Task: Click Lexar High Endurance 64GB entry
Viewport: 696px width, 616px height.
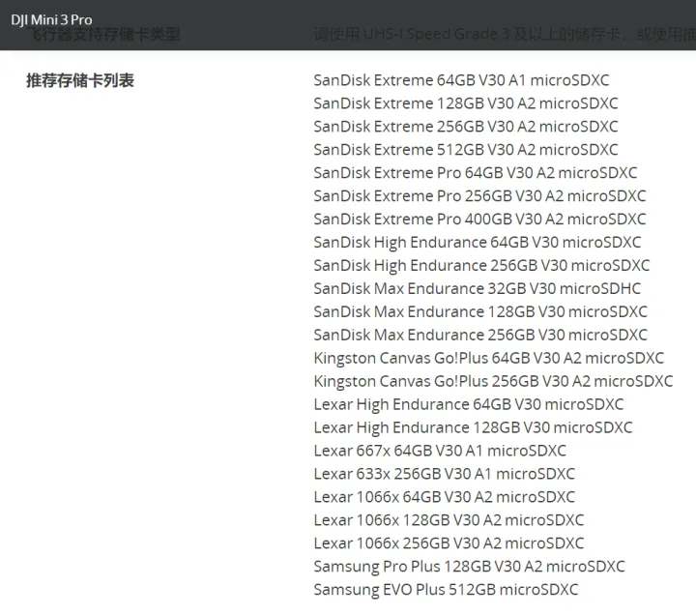Action: point(468,404)
